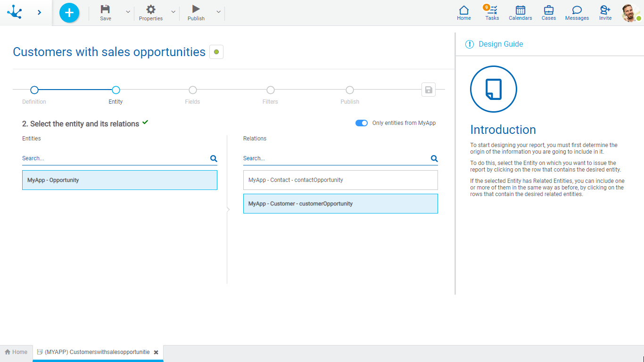Expand the Publish dropdown arrow
644x362 pixels.
(218, 12)
